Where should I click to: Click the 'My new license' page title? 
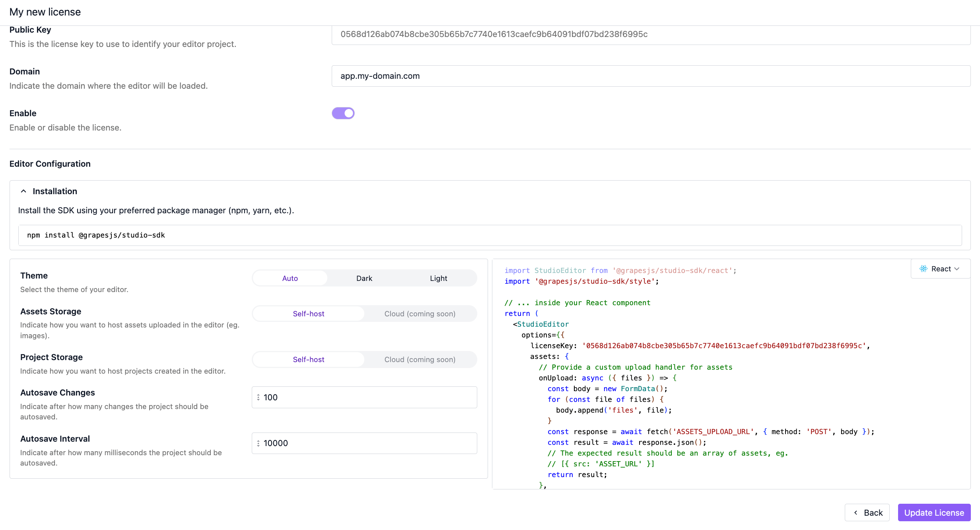tap(45, 12)
